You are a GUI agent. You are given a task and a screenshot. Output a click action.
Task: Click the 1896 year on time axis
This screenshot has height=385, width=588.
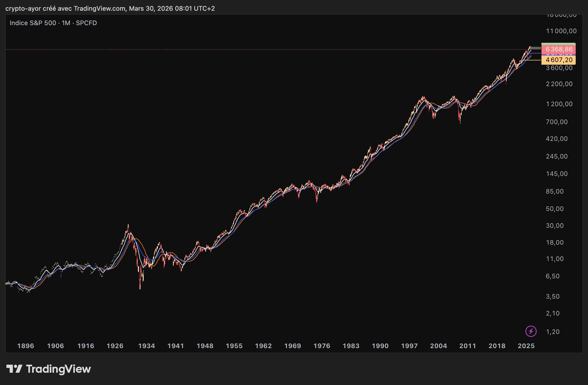[25, 346]
